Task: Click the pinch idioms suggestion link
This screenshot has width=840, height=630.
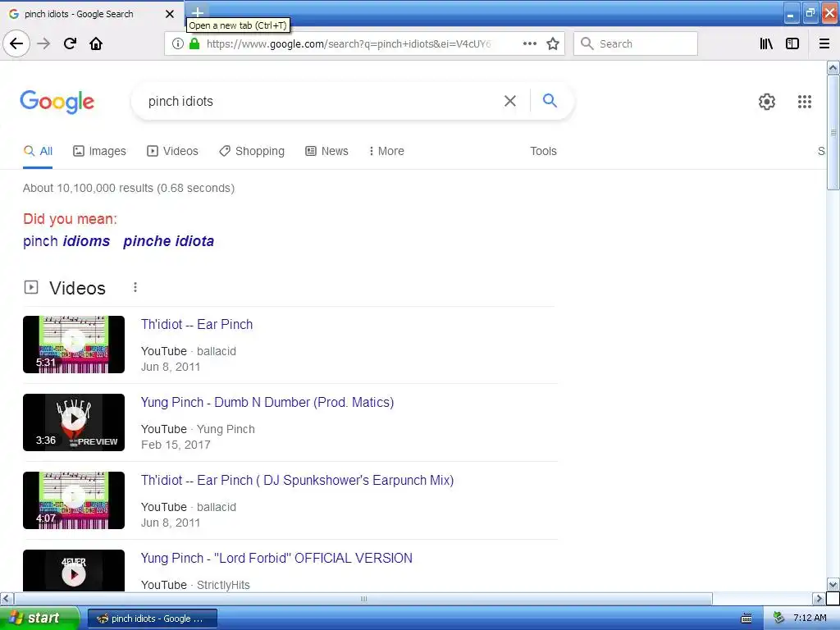Action: coord(66,241)
